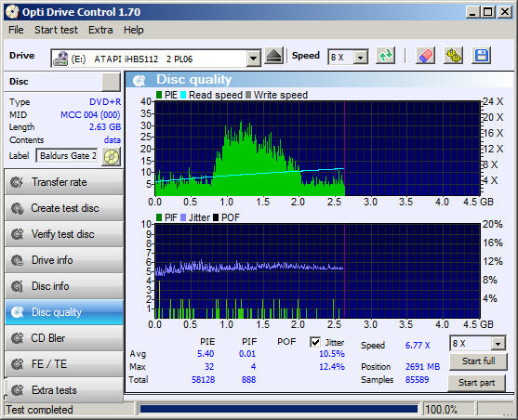
Task: Open the speed dropdown above Start full
Action: [x=498, y=344]
